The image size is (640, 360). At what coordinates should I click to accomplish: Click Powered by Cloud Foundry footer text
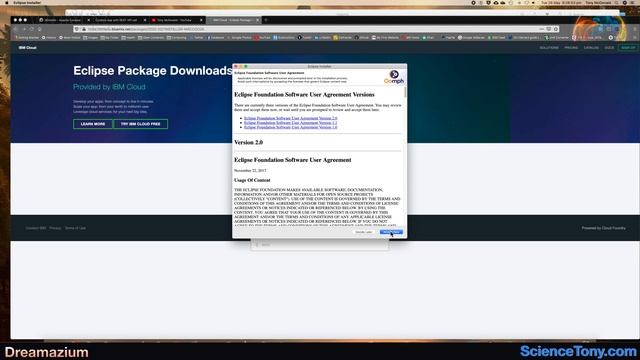coord(604,228)
